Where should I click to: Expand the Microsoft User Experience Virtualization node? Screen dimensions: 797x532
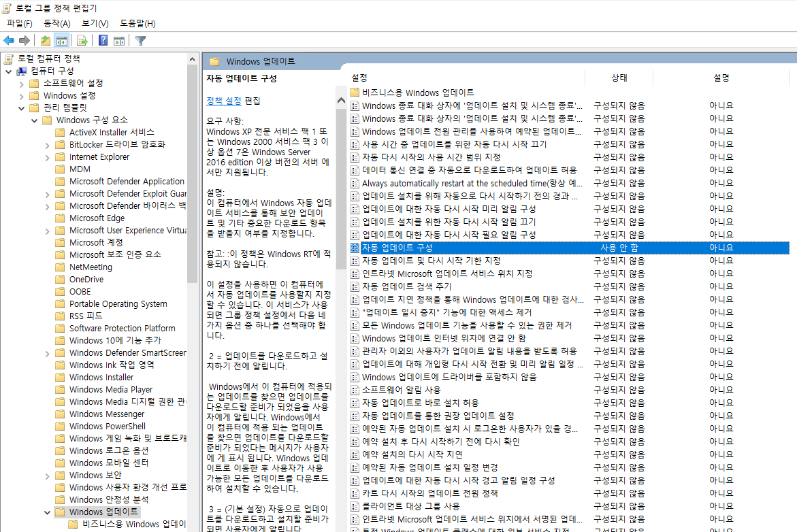47,231
